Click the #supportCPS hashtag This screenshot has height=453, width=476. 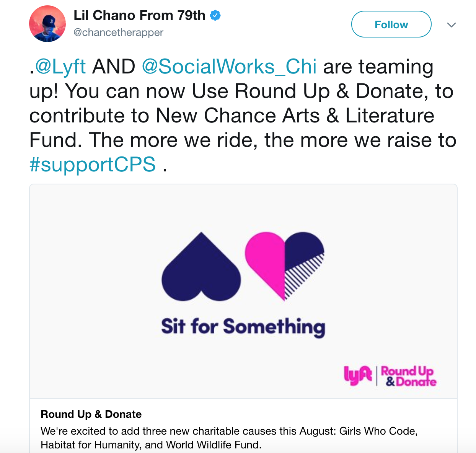click(x=93, y=165)
